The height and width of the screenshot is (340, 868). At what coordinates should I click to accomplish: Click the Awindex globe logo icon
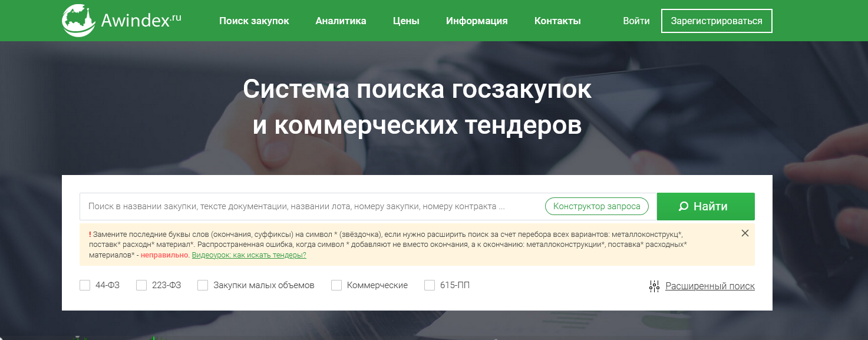(79, 21)
